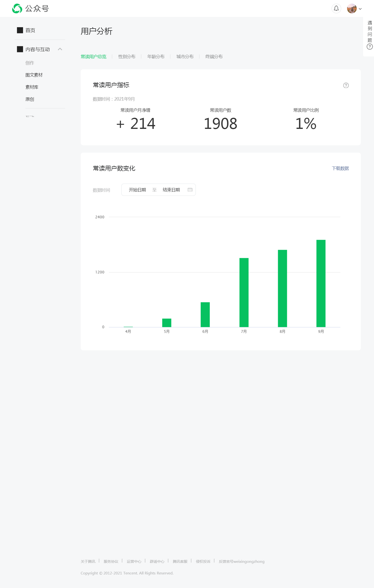Open the 城市分布 tab

coord(185,57)
